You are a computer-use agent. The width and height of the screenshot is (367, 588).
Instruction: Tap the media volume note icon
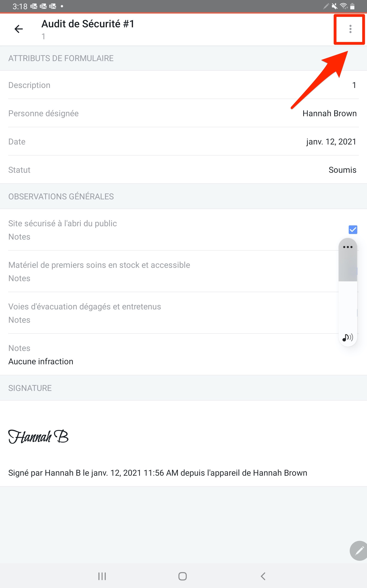click(x=348, y=337)
